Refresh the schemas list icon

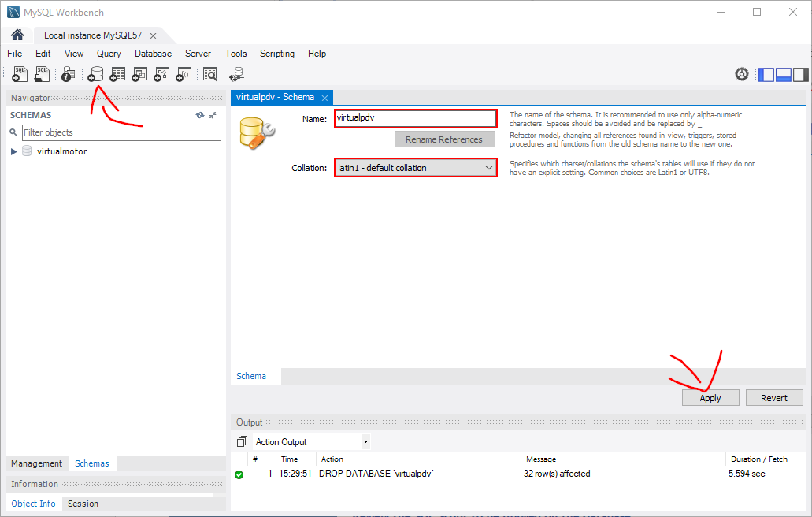pos(200,115)
